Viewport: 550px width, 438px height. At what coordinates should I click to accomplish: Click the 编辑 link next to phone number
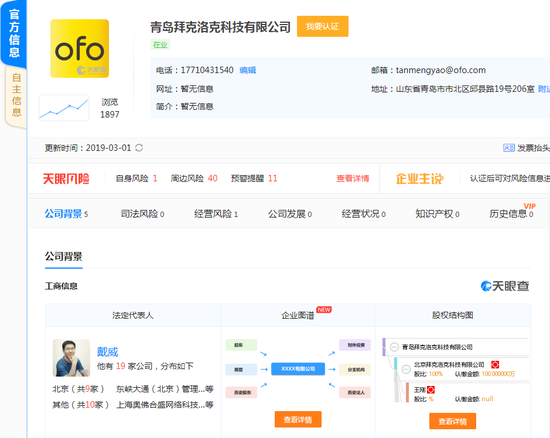tap(248, 70)
